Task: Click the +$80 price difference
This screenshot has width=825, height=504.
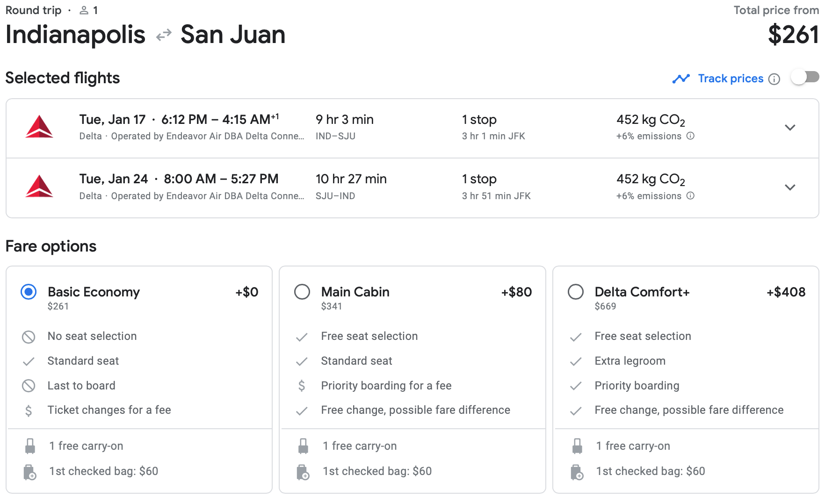Action: (516, 292)
